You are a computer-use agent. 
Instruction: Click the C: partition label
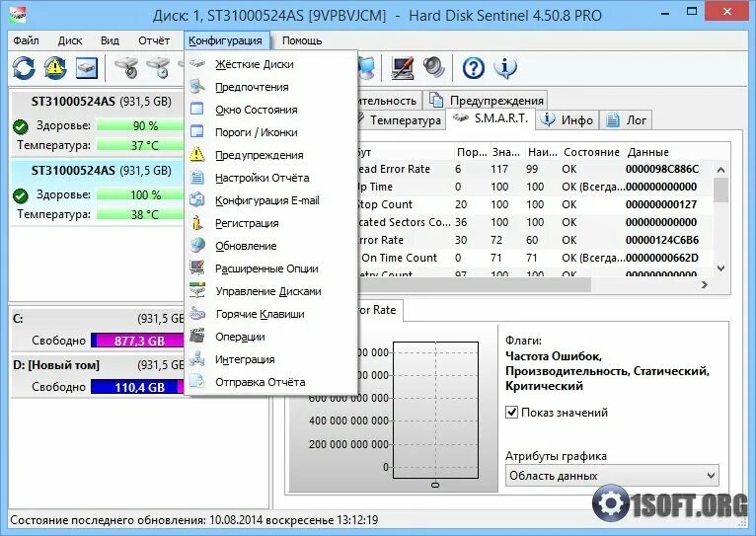pyautogui.click(x=18, y=319)
